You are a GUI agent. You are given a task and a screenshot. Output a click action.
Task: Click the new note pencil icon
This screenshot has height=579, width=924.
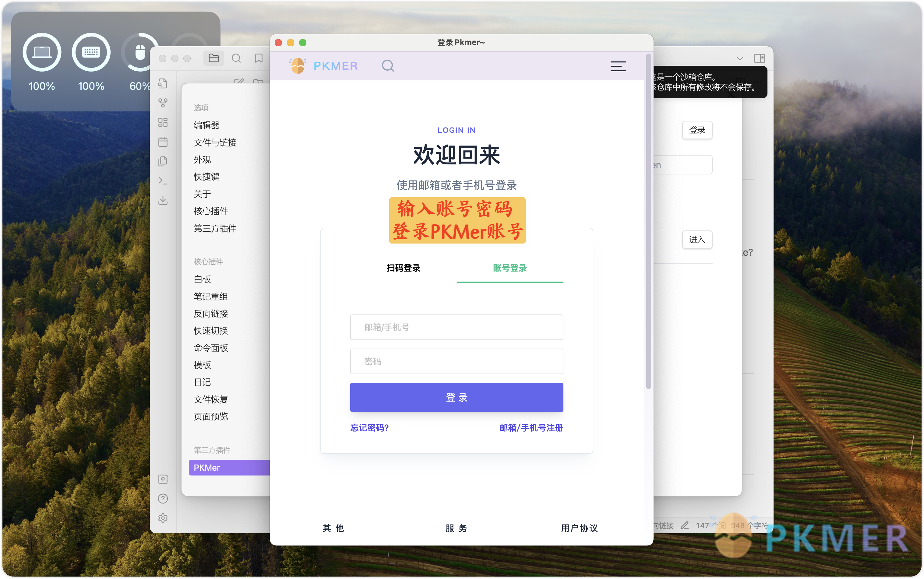(238, 81)
